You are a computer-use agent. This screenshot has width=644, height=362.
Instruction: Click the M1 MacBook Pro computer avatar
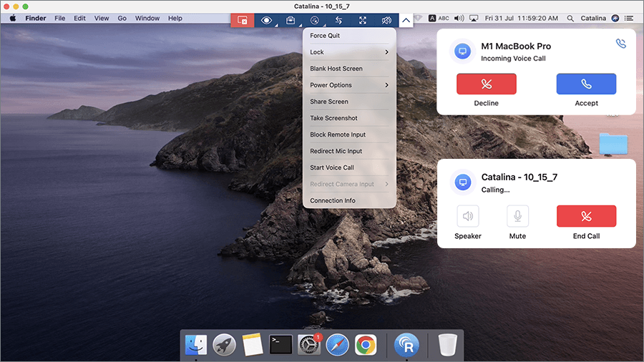pos(462,52)
